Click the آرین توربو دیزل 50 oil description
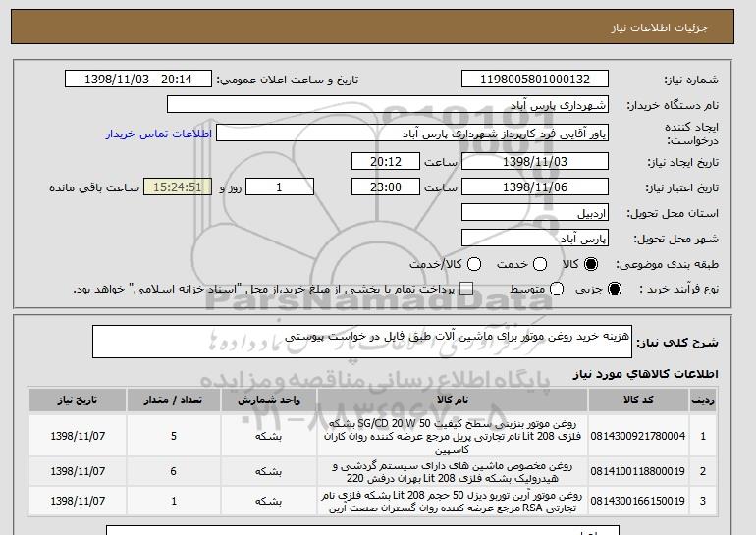This screenshot has width=756, height=535. coord(453,502)
